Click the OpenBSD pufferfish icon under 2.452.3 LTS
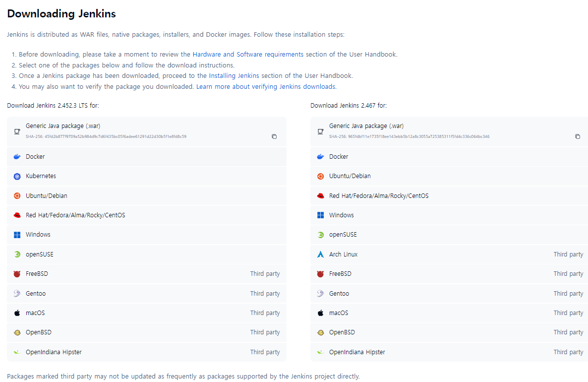The height and width of the screenshot is (382, 588). click(x=17, y=332)
